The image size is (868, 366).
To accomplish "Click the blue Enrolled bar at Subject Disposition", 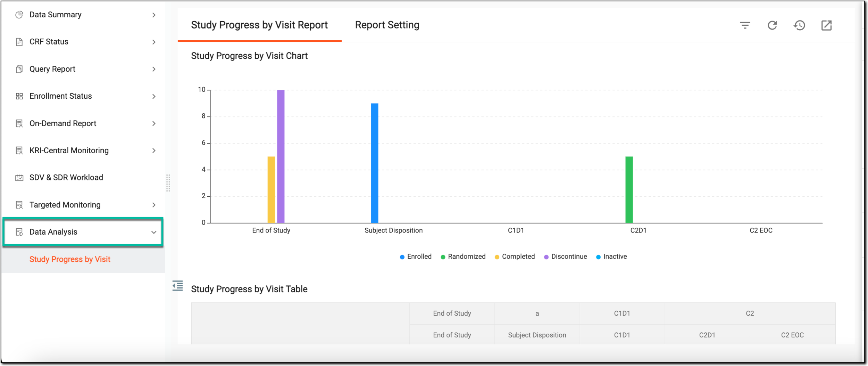I will tap(375, 163).
